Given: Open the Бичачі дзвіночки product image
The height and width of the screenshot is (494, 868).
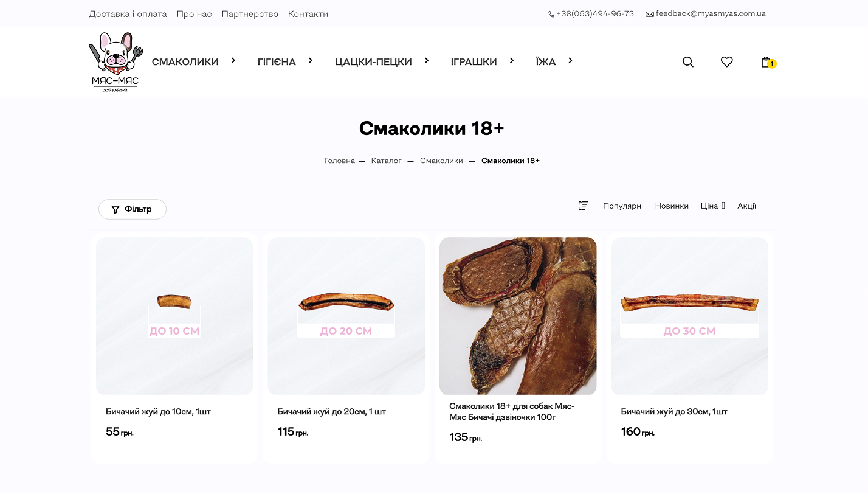Looking at the screenshot, I should (x=518, y=316).
